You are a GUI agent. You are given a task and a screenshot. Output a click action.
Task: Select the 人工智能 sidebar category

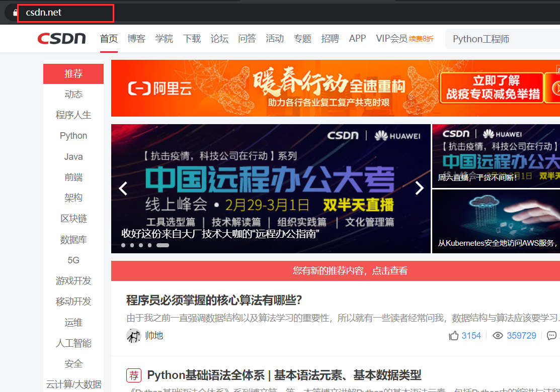[x=73, y=343]
